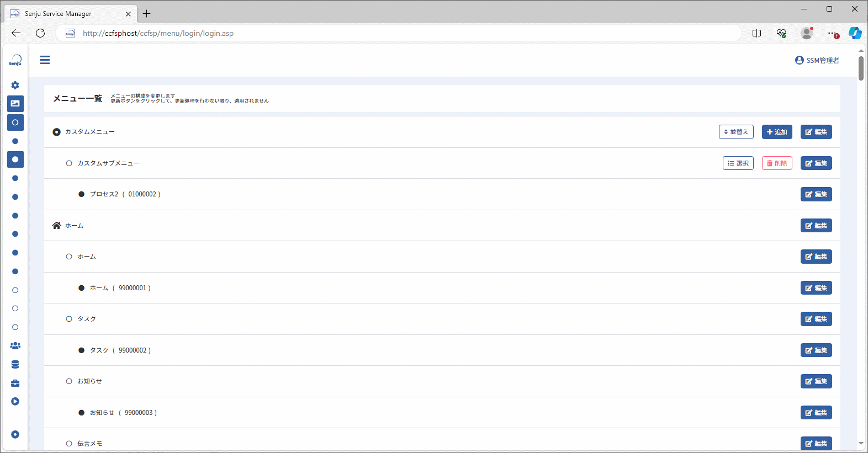868x453 pixels.
Task: Click the SSM管理者 user account
Action: click(x=817, y=60)
